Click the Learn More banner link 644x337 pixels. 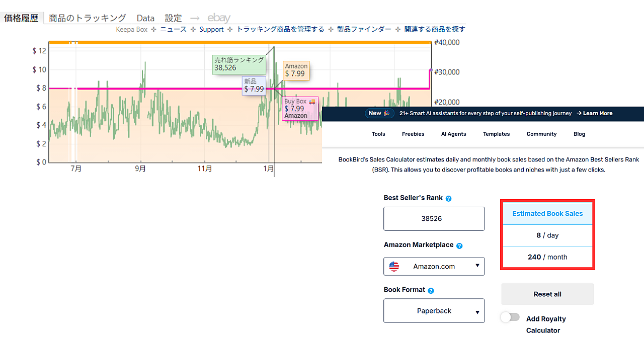click(x=594, y=113)
